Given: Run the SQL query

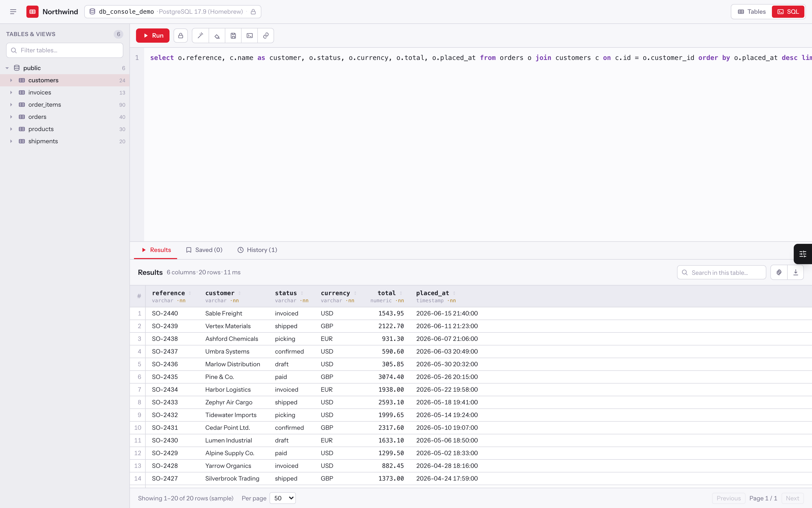Looking at the screenshot, I should click(153, 36).
